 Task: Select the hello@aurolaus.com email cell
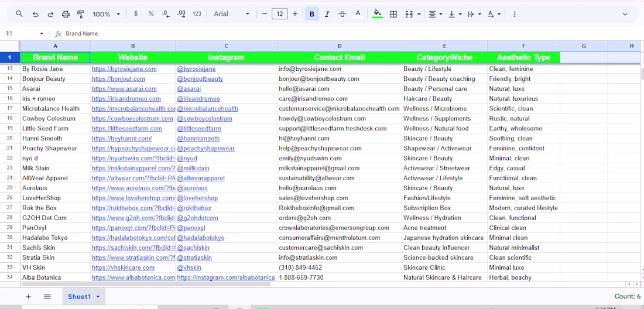[x=339, y=188]
